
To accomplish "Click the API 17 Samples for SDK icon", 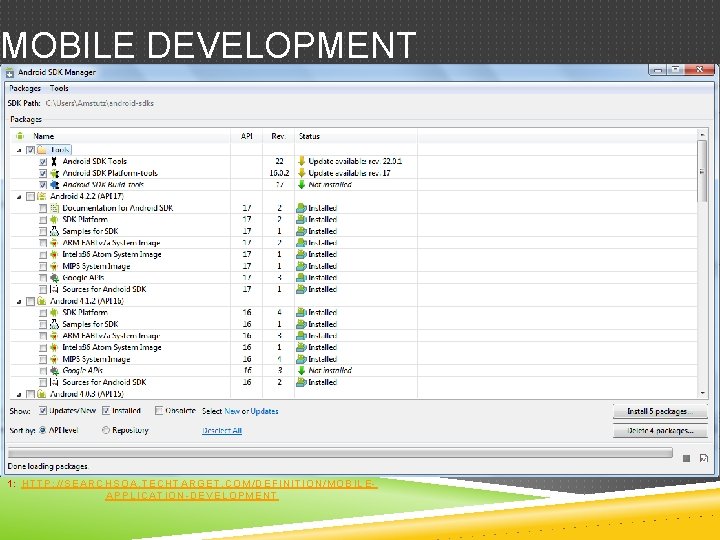I will (54, 231).
